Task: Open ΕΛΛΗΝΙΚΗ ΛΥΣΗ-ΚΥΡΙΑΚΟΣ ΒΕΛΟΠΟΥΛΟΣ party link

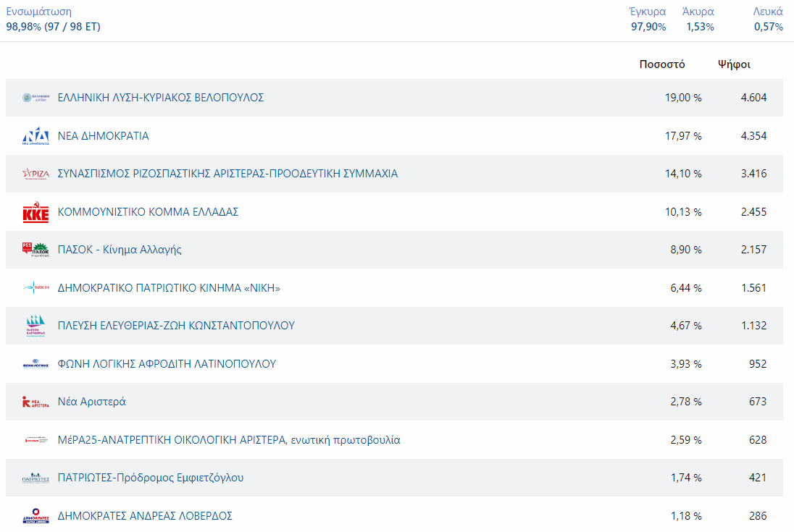Action: click(161, 98)
